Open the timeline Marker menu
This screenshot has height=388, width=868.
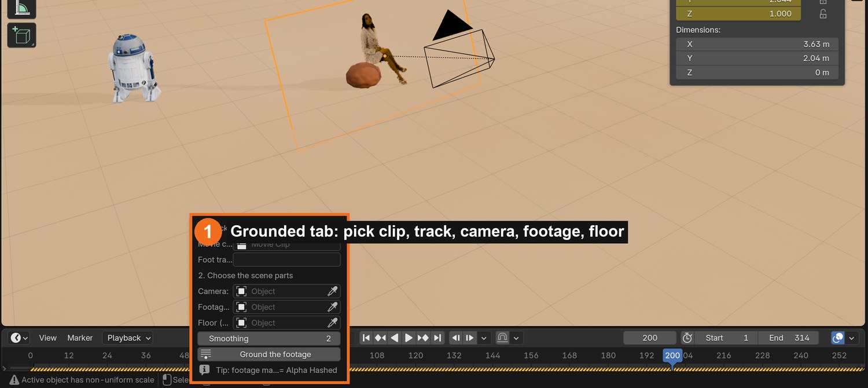click(80, 338)
